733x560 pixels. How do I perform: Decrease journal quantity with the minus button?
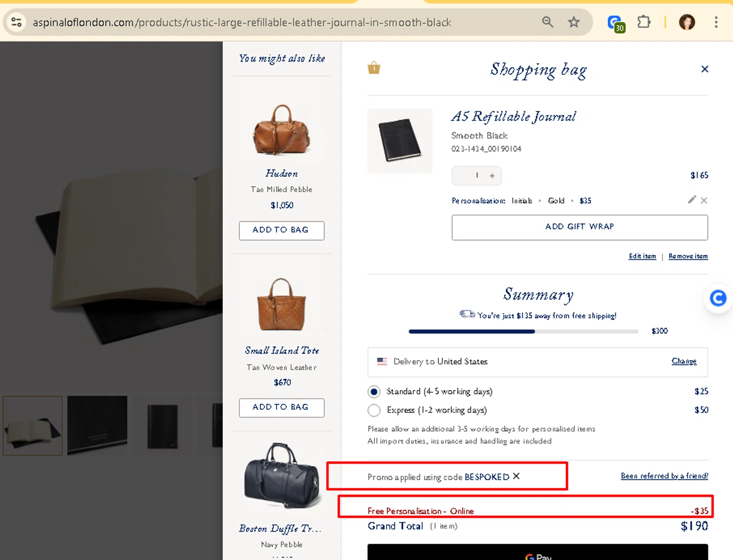tap(461, 175)
